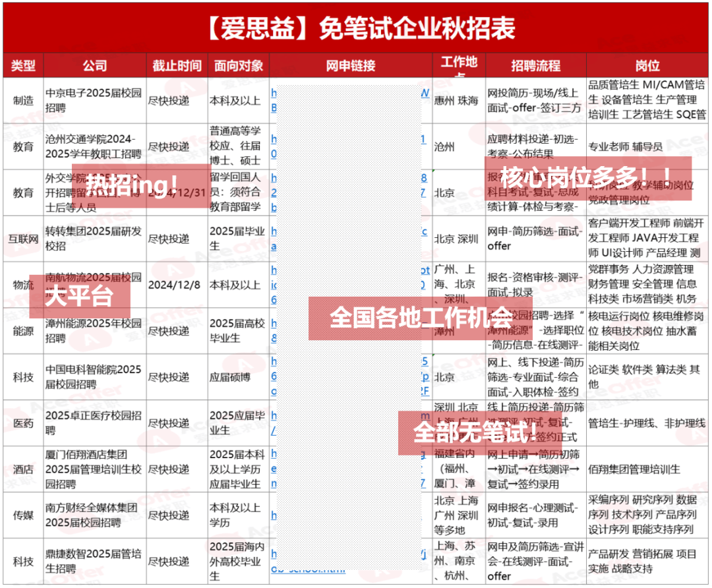Click 本科及以上学历 audience cell

239,515
